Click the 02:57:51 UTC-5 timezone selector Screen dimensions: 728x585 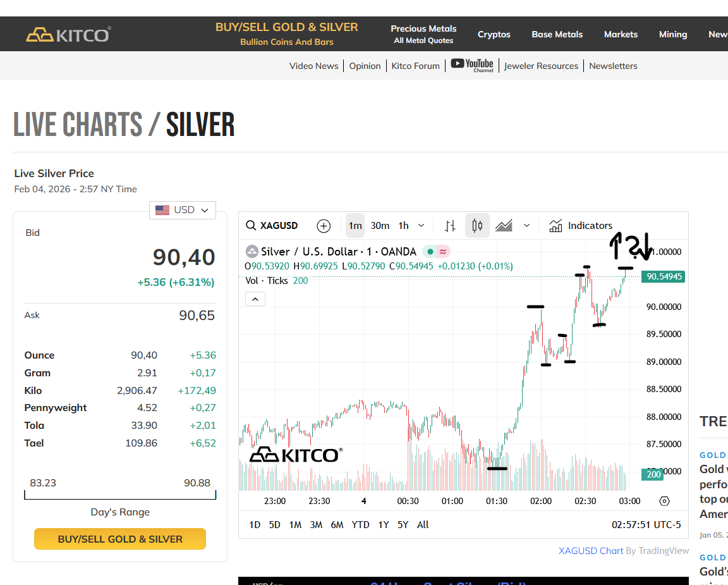pos(646,524)
